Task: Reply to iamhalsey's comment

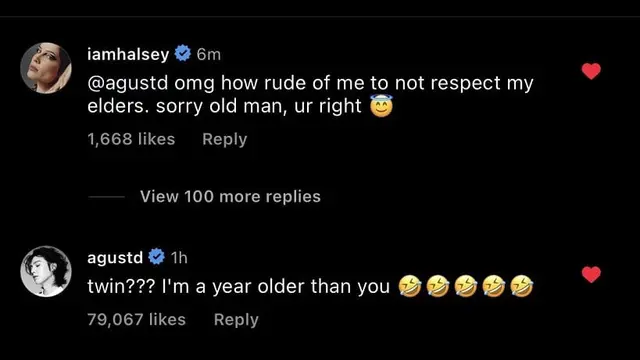Action: [224, 139]
